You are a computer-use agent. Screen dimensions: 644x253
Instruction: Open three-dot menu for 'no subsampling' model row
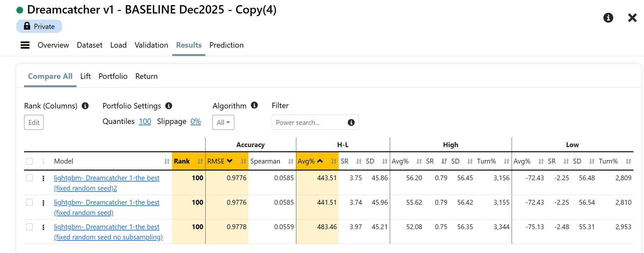click(43, 227)
